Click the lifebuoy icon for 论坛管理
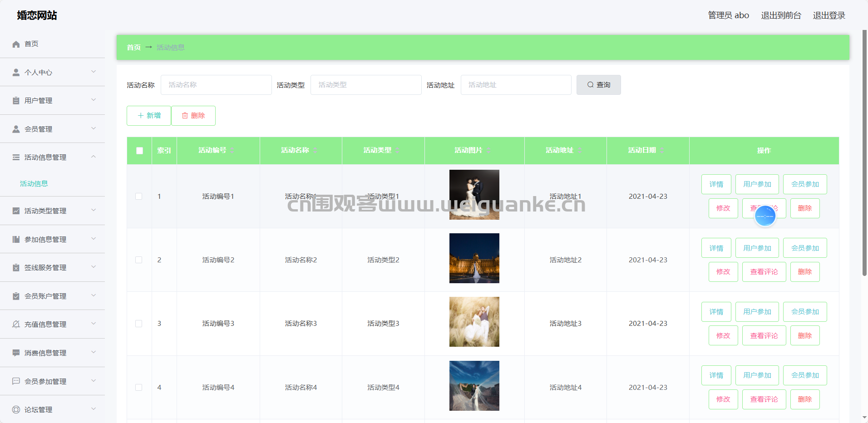 (x=16, y=410)
